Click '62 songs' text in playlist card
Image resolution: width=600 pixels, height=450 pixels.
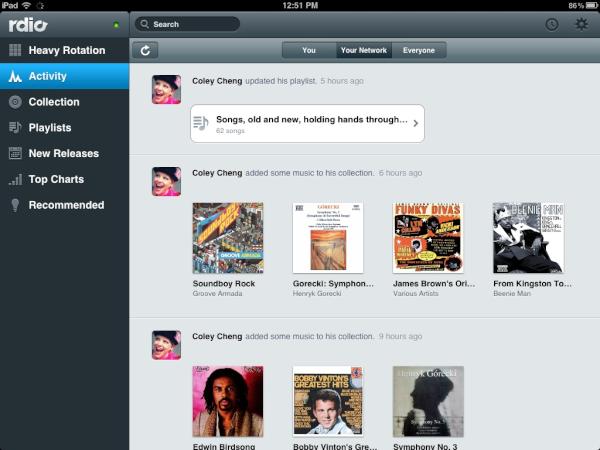(230, 131)
